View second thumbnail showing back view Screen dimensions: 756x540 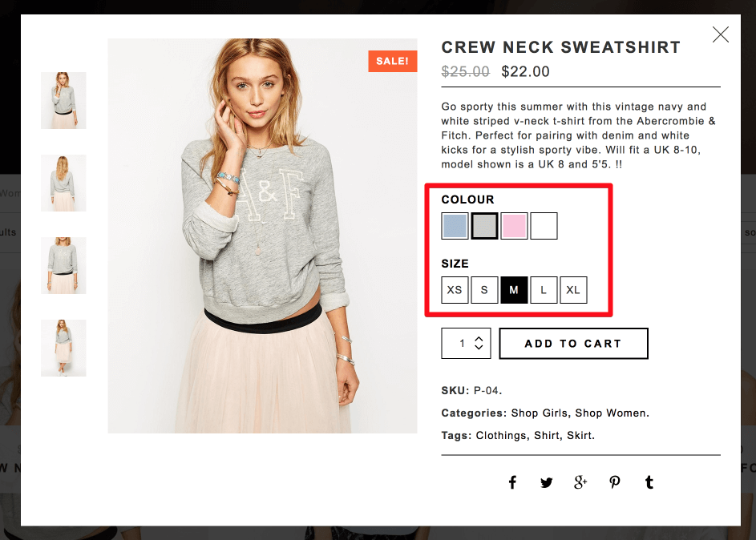point(63,183)
